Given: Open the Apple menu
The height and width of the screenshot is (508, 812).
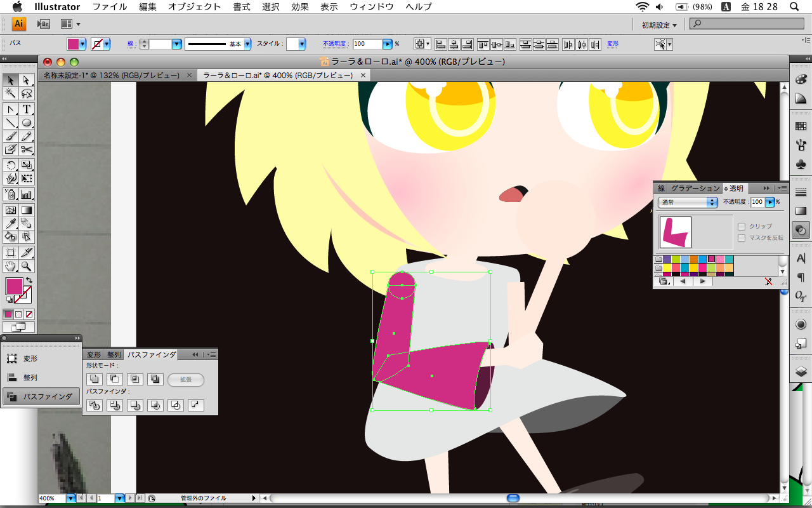Looking at the screenshot, I should tap(17, 7).
